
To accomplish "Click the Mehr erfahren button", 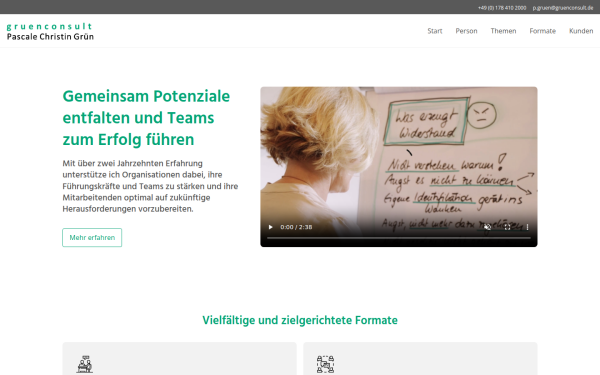I will [92, 238].
